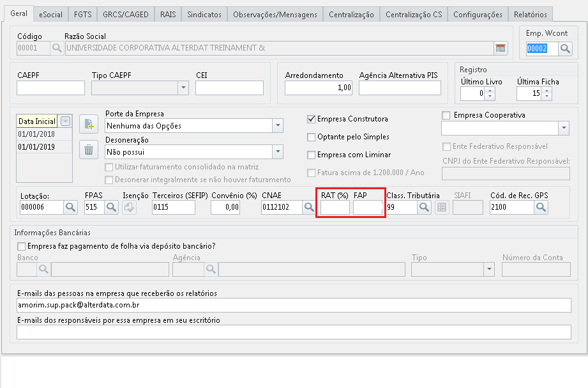The image size is (588, 388).
Task: Select the Sindicatos tab
Action: coord(204,15)
